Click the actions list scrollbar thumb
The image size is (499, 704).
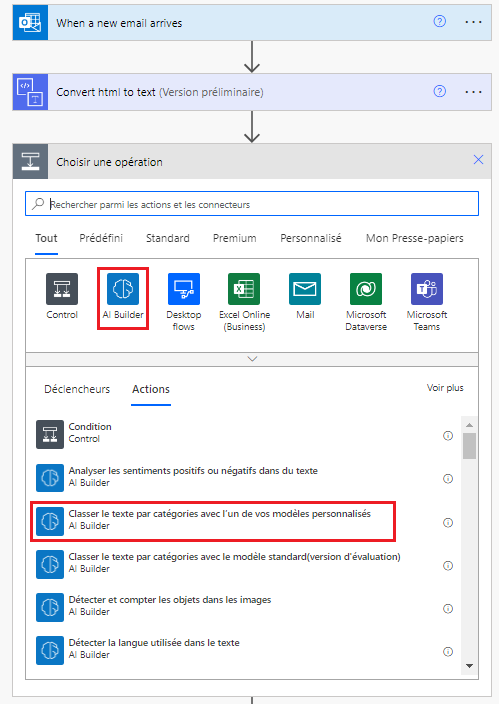tap(469, 446)
